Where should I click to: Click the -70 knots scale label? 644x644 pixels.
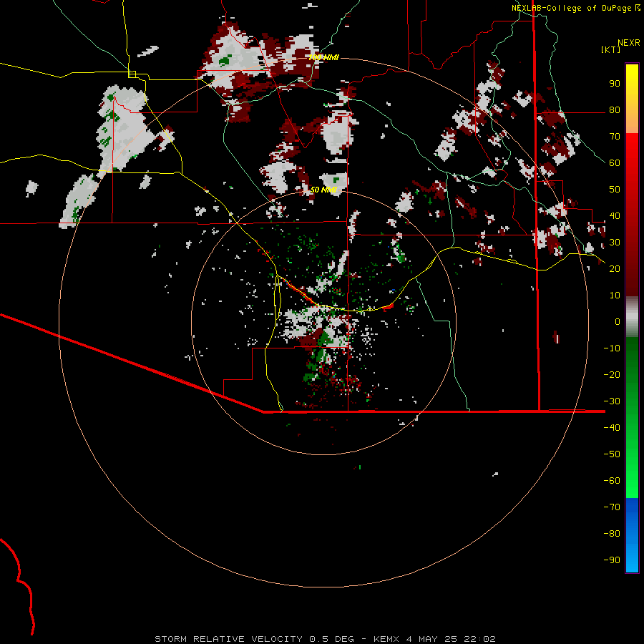[x=612, y=507]
